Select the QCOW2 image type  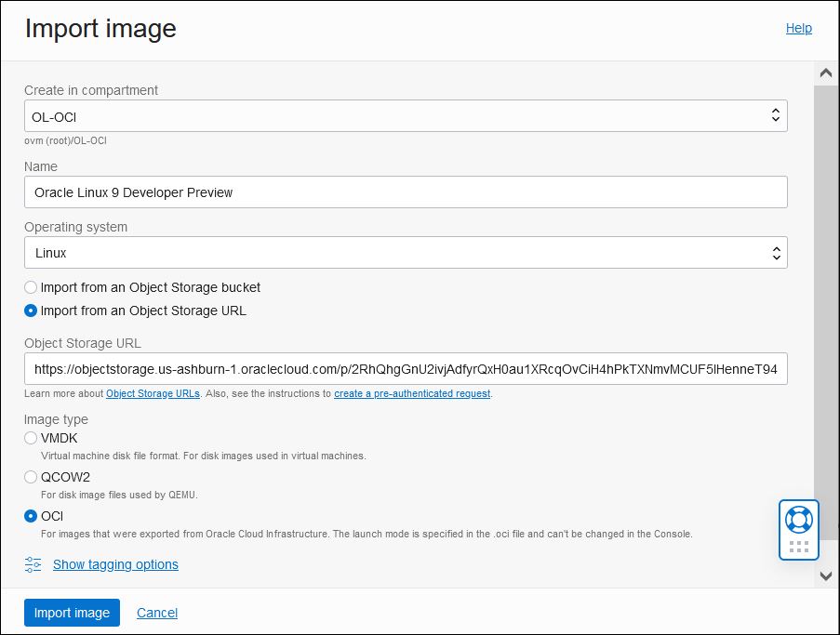30,477
